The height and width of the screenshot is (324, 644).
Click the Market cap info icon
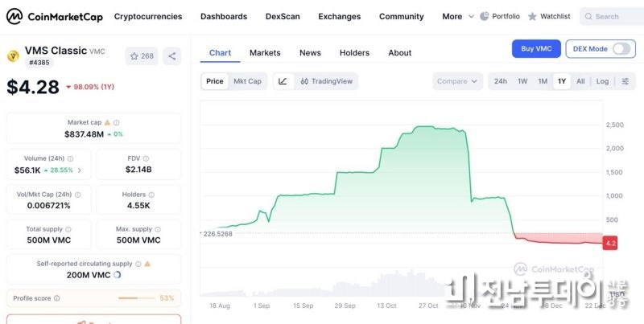[107, 122]
